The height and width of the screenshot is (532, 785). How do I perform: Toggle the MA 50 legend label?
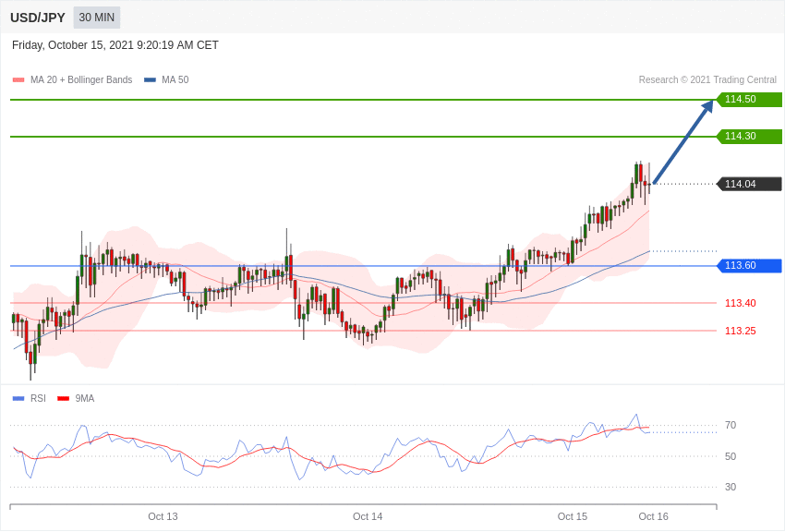tap(175, 80)
